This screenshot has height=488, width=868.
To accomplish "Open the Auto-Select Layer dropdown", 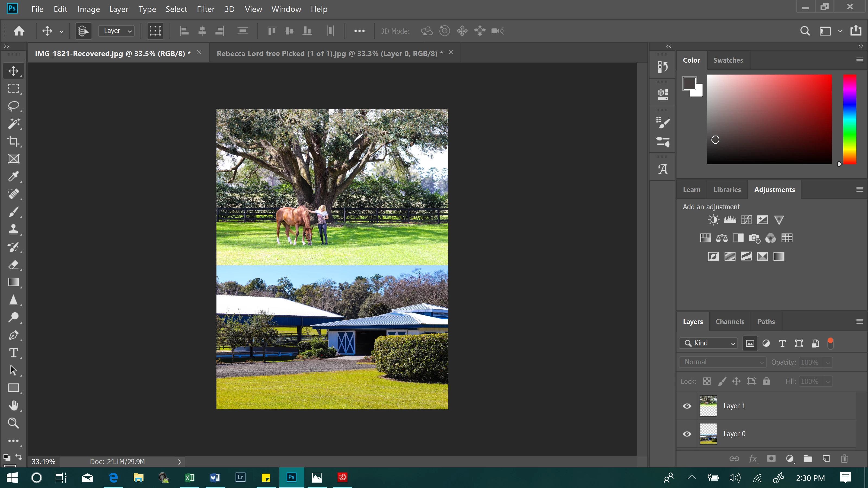I will 117,31.
